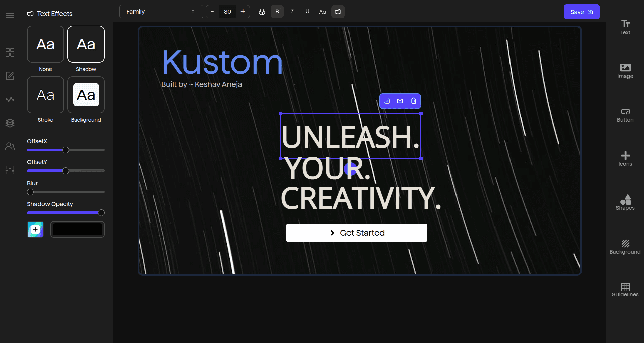Open the Image tool
Image resolution: width=644 pixels, height=343 pixels.
(x=625, y=71)
